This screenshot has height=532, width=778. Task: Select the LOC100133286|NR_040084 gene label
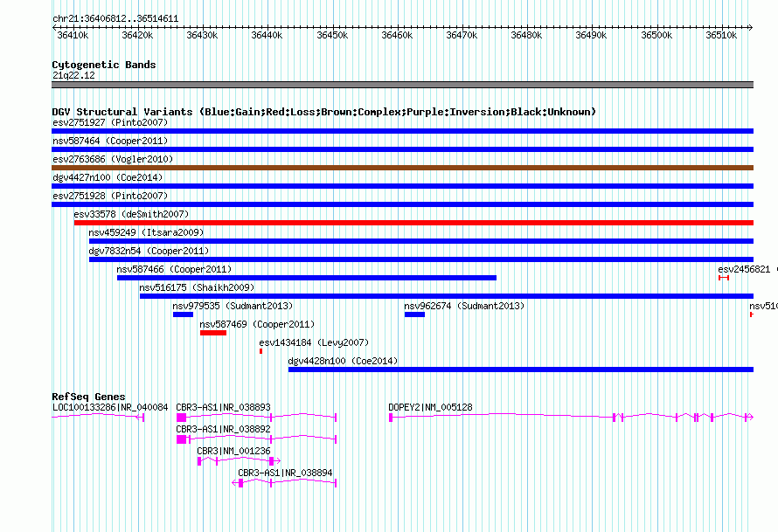tap(110, 408)
